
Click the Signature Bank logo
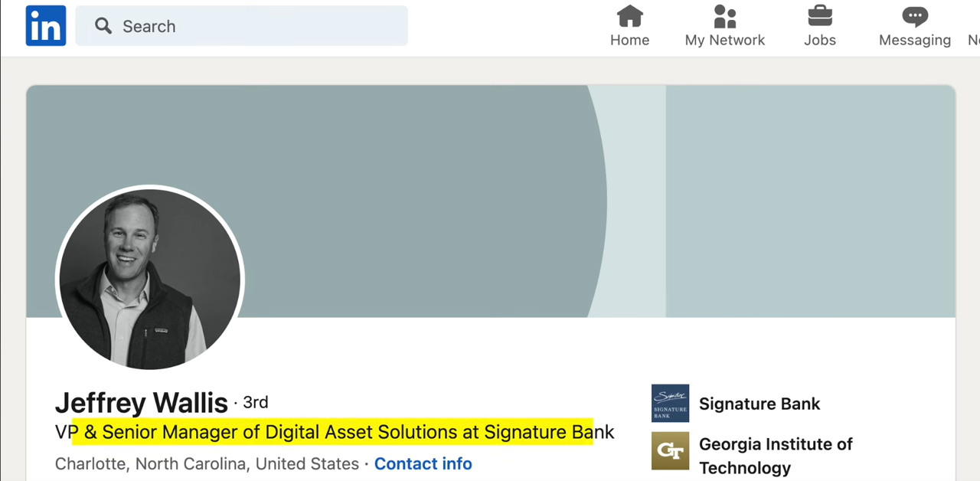pos(670,404)
